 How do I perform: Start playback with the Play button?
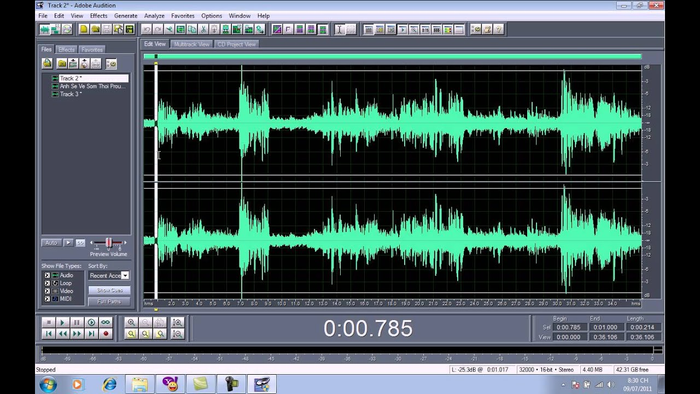62,322
